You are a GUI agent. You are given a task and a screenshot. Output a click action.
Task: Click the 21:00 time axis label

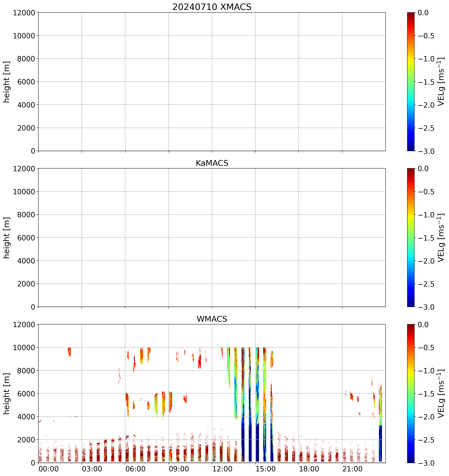point(353,469)
